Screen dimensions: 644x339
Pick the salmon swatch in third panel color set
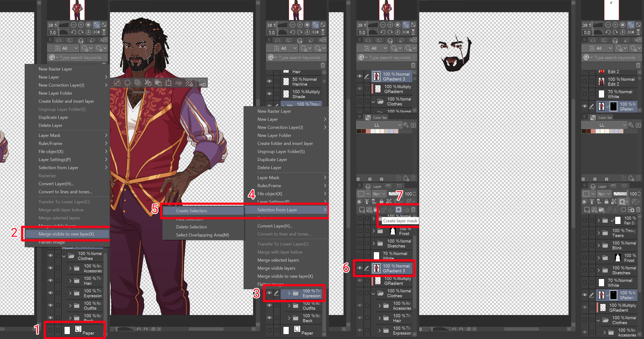click(368, 131)
